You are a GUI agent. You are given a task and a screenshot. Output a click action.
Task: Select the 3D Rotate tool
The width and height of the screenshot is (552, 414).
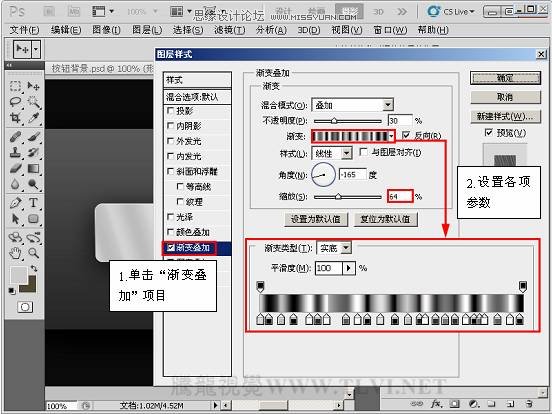click(x=15, y=237)
